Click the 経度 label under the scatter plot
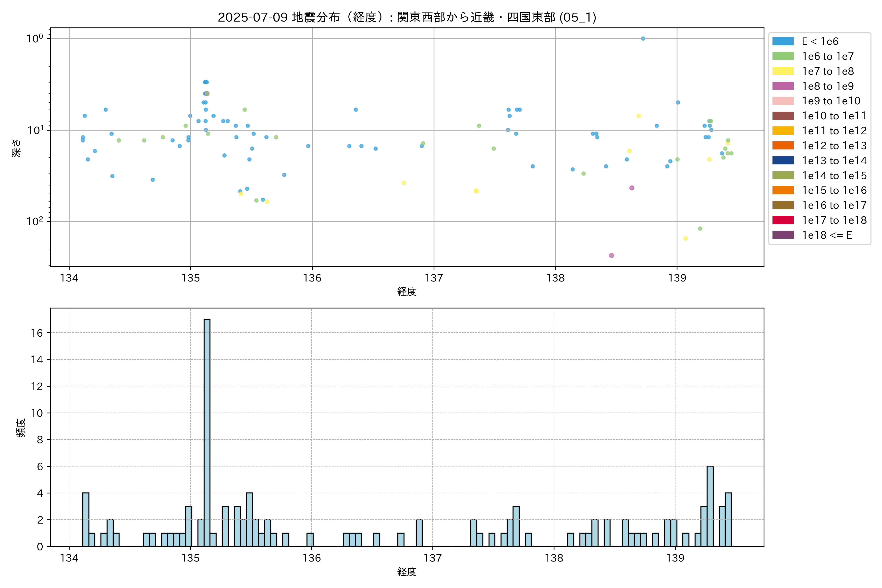This screenshot has height=588, width=882. click(x=407, y=291)
